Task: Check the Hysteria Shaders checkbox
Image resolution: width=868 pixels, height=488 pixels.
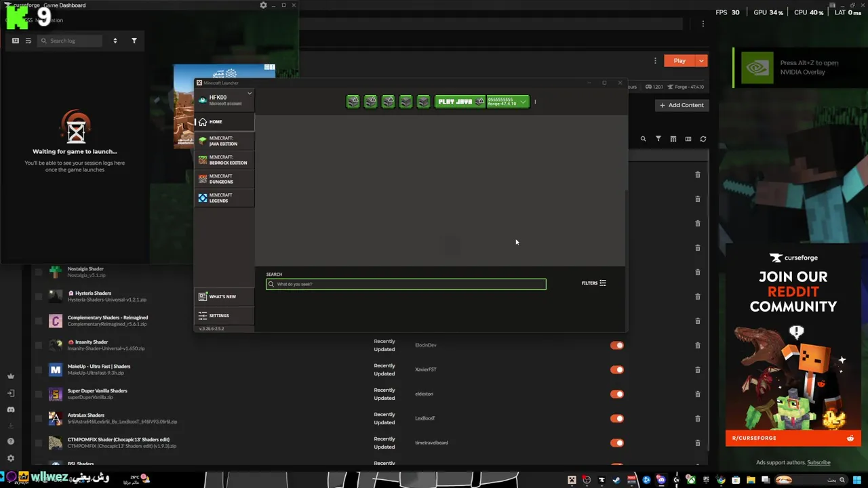Action: (x=39, y=297)
